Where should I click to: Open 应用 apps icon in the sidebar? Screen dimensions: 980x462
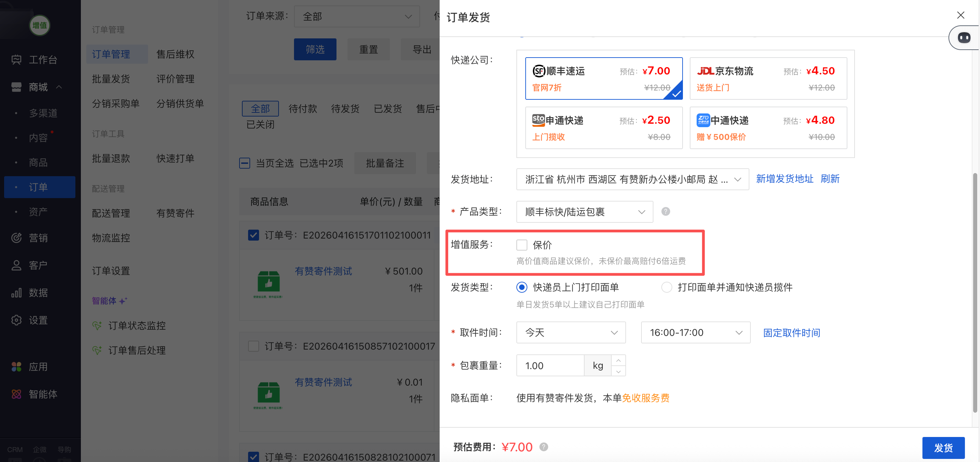[x=16, y=366]
